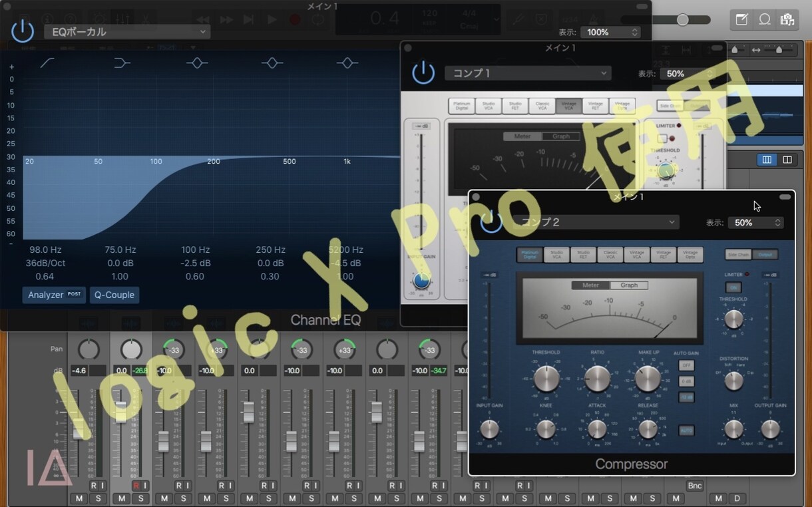Toggle the EQボーカル plugin power button

[x=23, y=31]
